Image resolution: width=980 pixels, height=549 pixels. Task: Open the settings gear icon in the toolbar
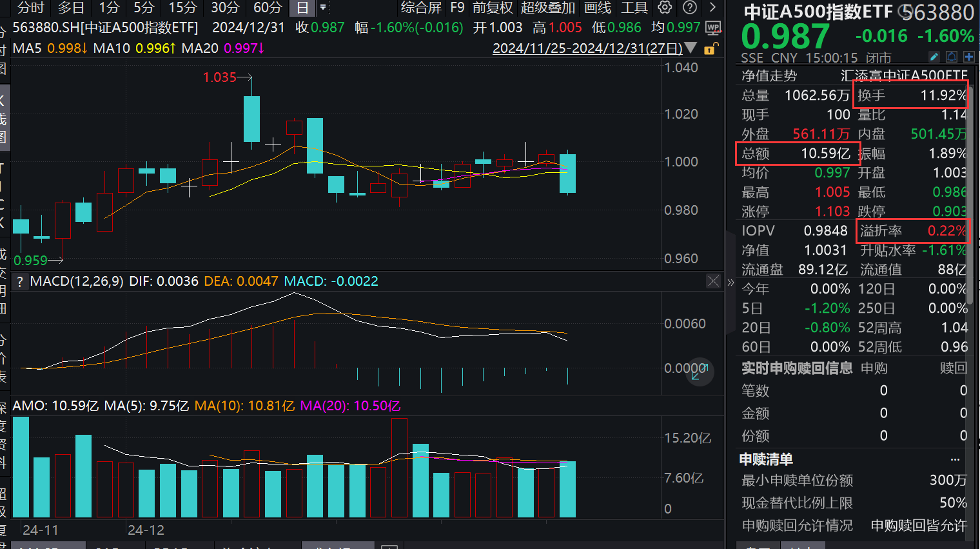(x=664, y=7)
